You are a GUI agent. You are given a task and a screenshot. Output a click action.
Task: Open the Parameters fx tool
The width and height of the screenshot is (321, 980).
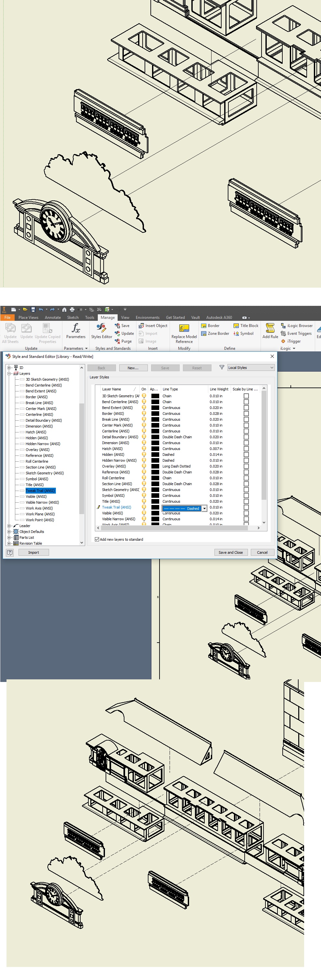[76, 331]
